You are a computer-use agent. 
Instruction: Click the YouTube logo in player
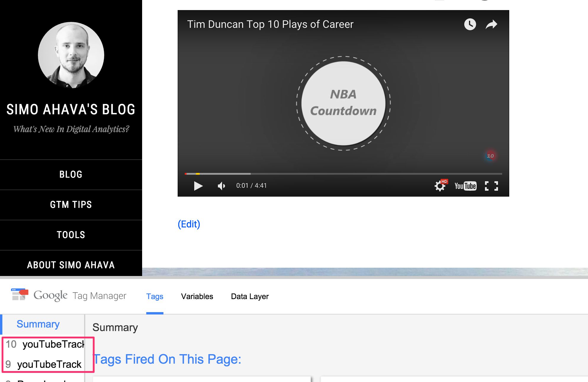click(x=465, y=186)
